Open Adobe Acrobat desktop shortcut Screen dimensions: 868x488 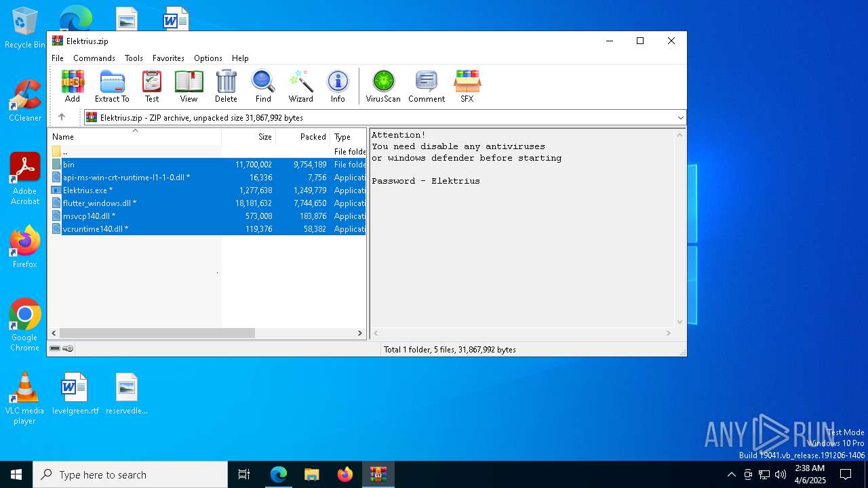[25, 179]
